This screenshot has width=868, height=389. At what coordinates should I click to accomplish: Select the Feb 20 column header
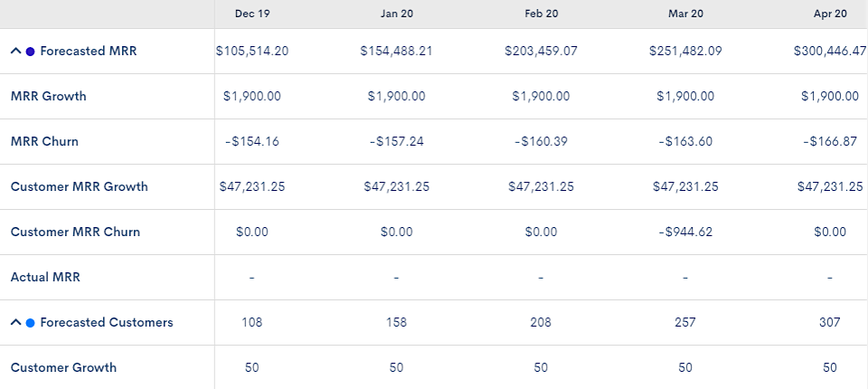click(x=541, y=14)
